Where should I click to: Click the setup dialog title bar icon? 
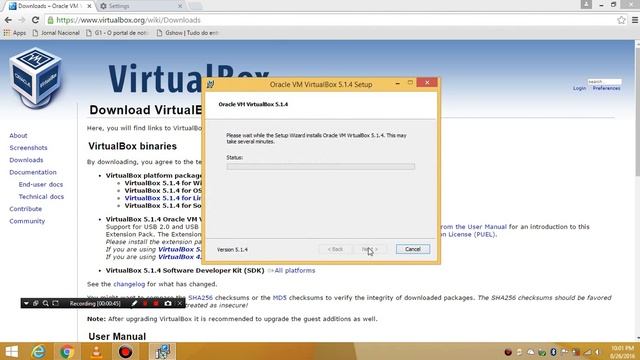pos(211,84)
